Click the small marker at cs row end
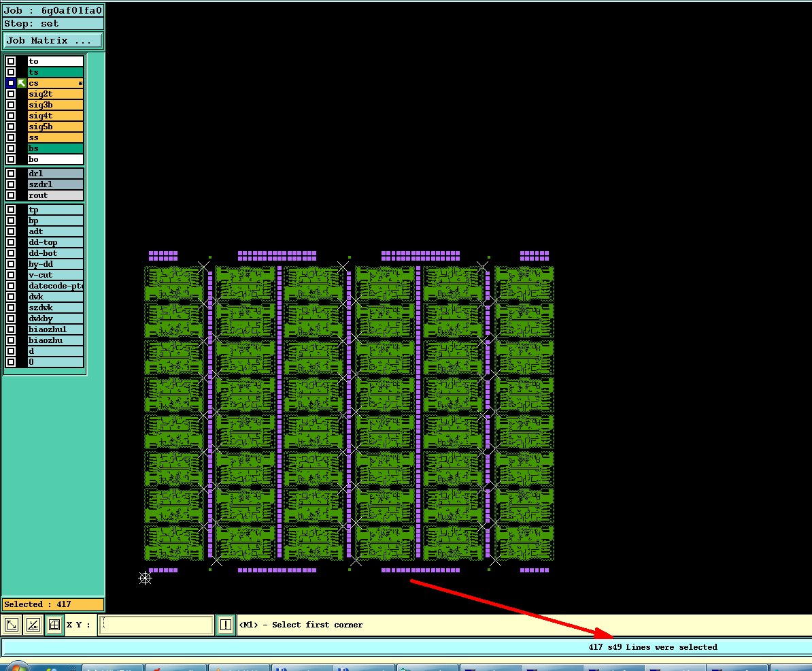 (x=80, y=83)
